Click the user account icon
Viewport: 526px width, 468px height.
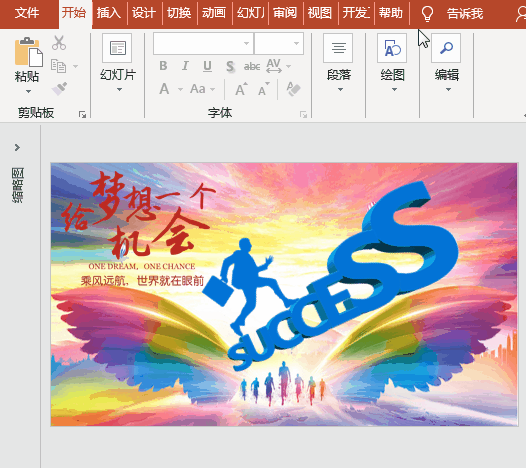click(x=521, y=14)
